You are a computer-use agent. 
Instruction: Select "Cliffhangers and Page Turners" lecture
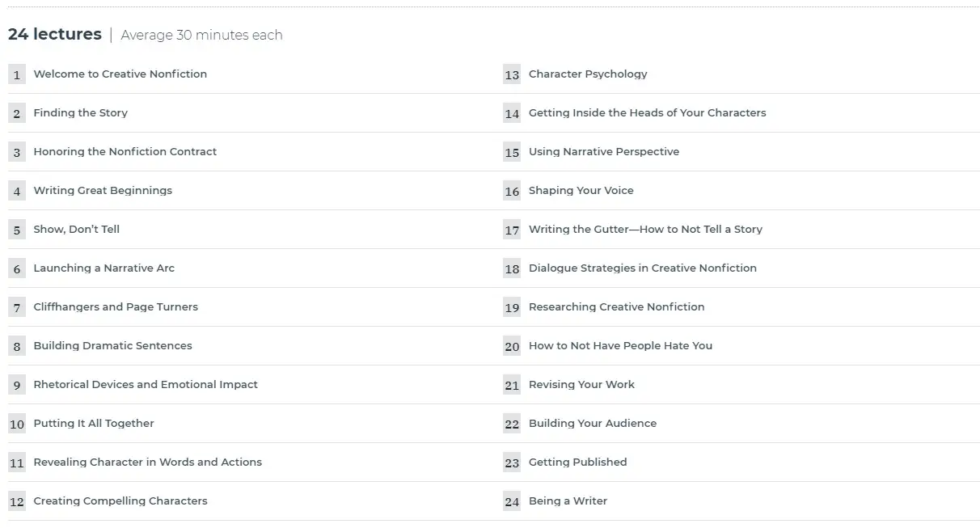pos(116,307)
